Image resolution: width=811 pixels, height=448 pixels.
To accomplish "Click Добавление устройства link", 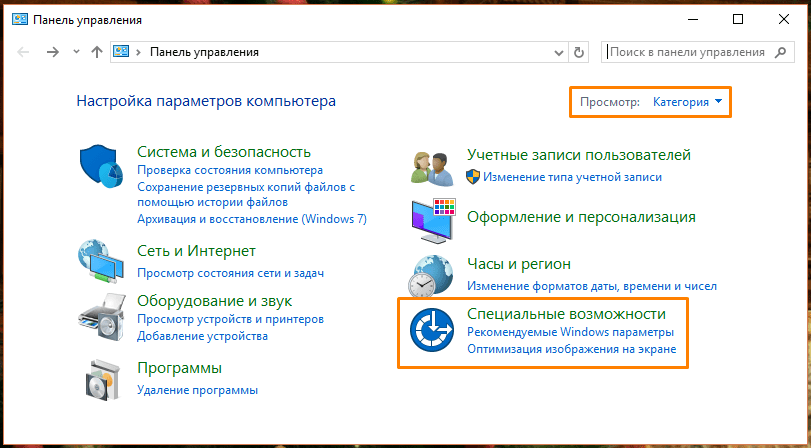I will click(202, 336).
